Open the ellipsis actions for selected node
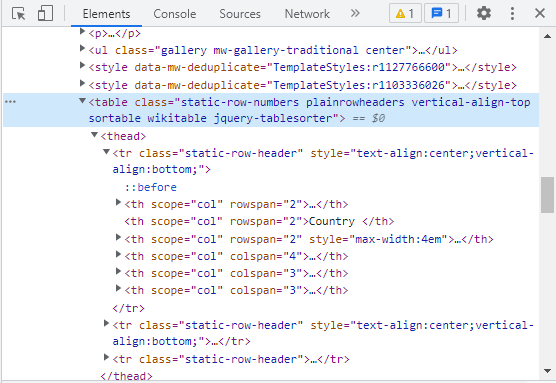The width and height of the screenshot is (556, 383). [x=10, y=102]
